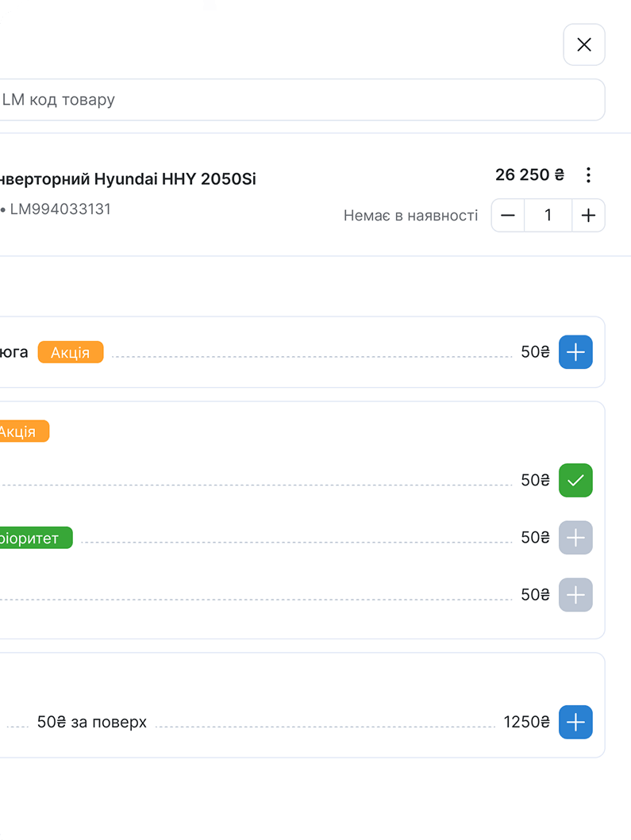Uncheck the green selected service checkmark
This screenshot has width=631, height=840.
tap(575, 480)
